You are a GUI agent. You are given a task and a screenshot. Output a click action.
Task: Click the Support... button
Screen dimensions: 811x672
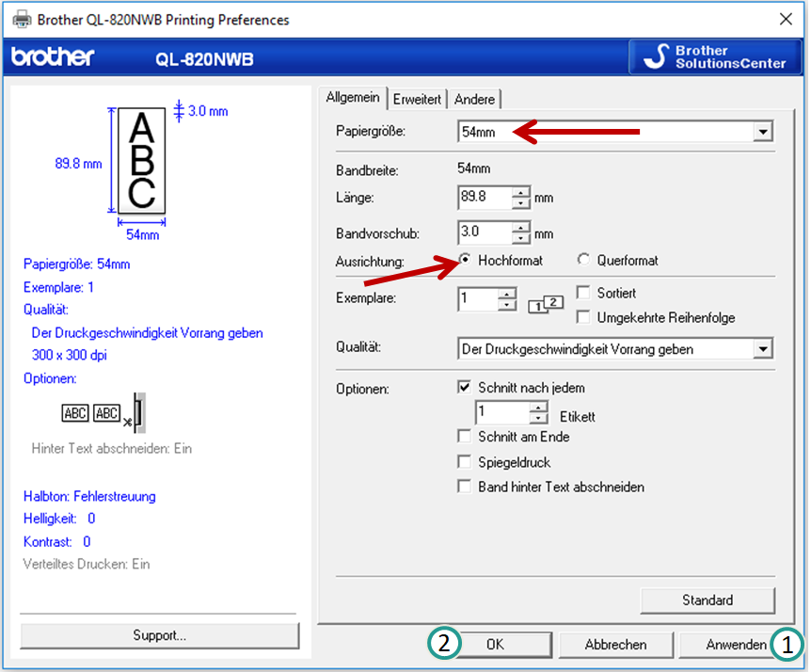tap(159, 635)
